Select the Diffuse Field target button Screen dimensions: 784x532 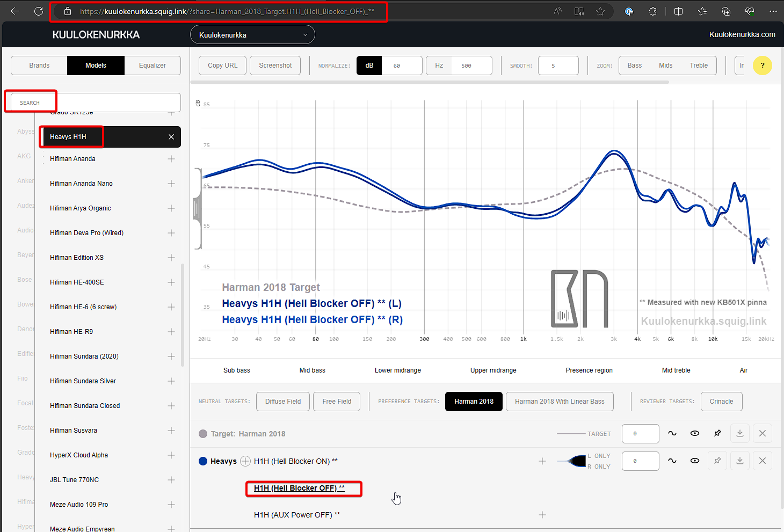(283, 402)
